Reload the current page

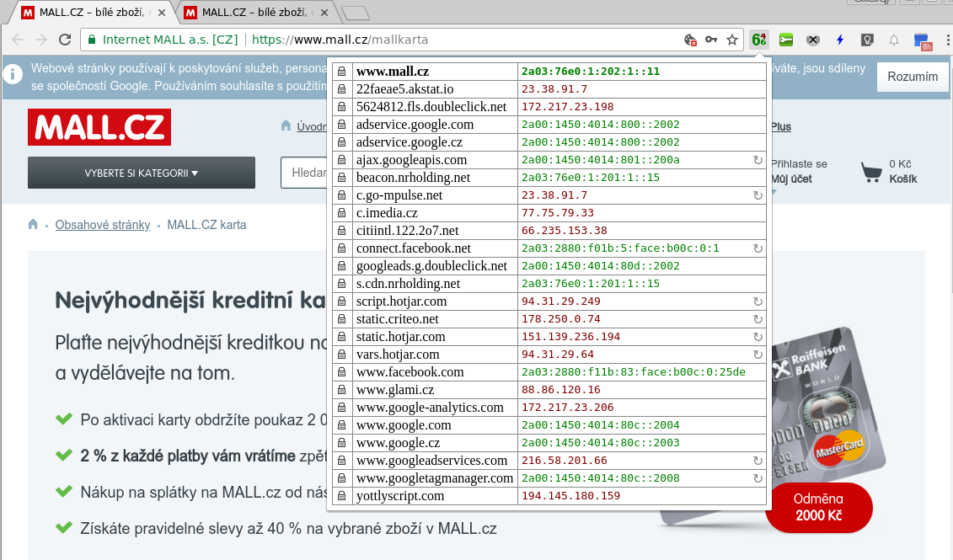pyautogui.click(x=64, y=40)
